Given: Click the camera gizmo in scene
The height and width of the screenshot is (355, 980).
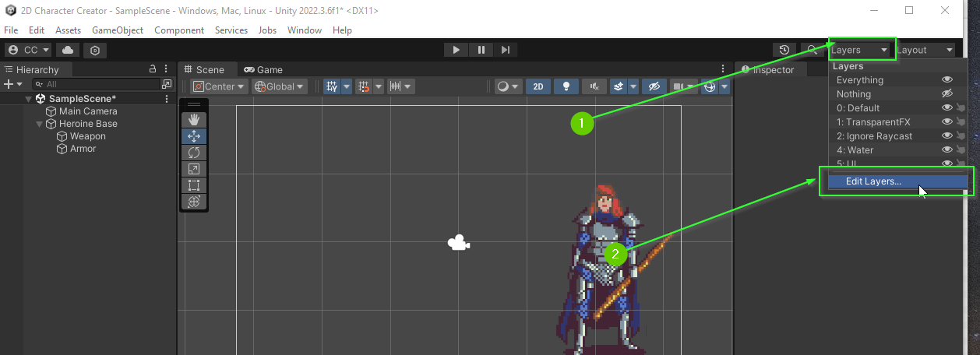Looking at the screenshot, I should [459, 243].
